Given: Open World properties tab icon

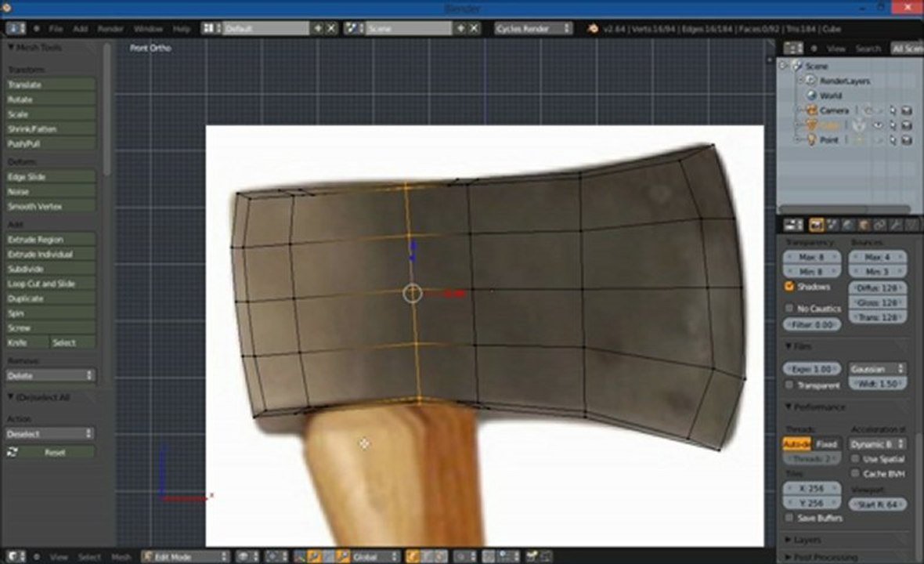Looking at the screenshot, I should 848,225.
